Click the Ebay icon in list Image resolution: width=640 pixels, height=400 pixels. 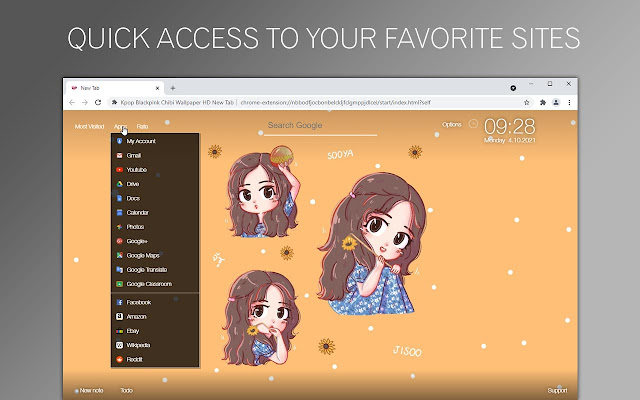[119, 331]
